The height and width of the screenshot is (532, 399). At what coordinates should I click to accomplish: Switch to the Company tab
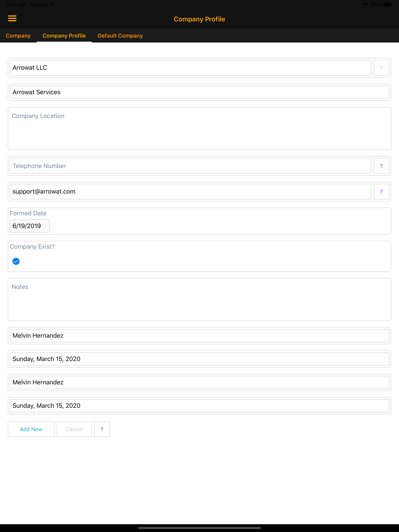coord(18,36)
